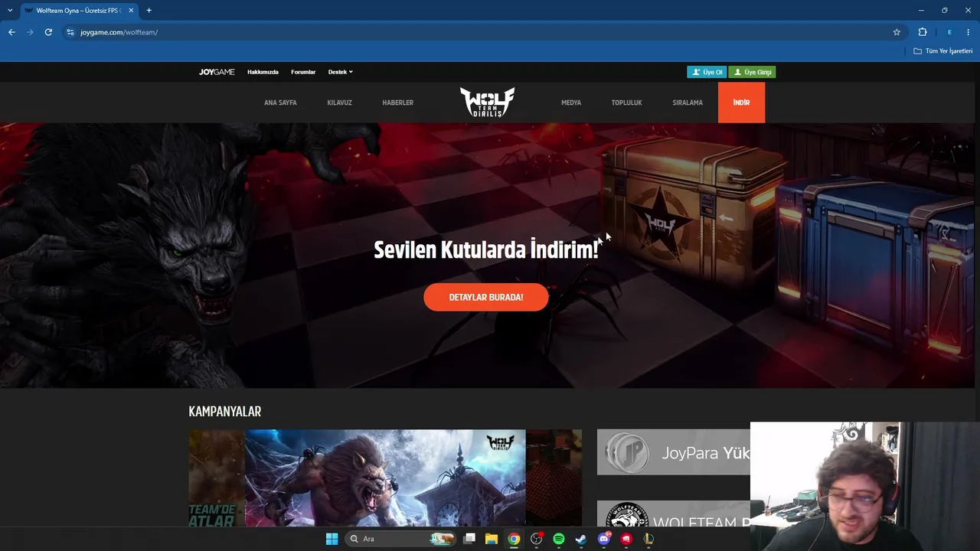The height and width of the screenshot is (551, 980).
Task: Open Steam from the taskbar
Action: 581,539
